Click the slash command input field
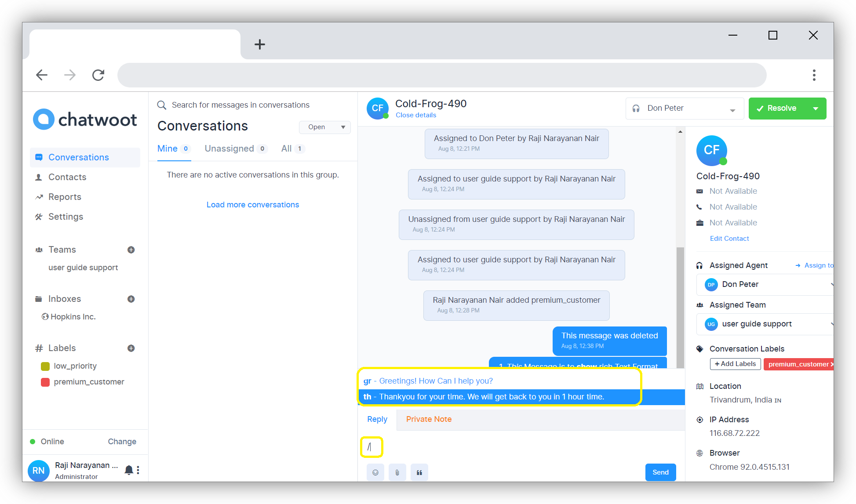Viewport: 856px width, 504px height. click(x=370, y=446)
